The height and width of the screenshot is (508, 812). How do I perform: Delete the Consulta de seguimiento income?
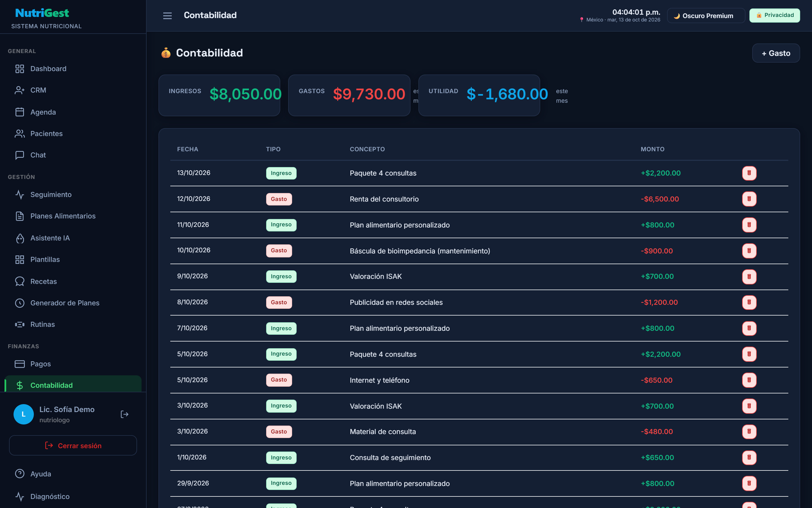click(x=749, y=457)
